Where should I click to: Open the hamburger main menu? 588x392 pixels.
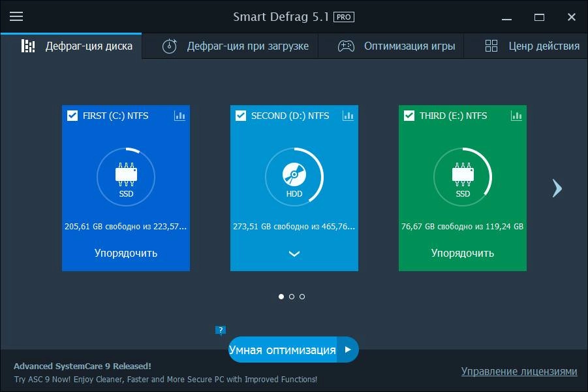16,16
